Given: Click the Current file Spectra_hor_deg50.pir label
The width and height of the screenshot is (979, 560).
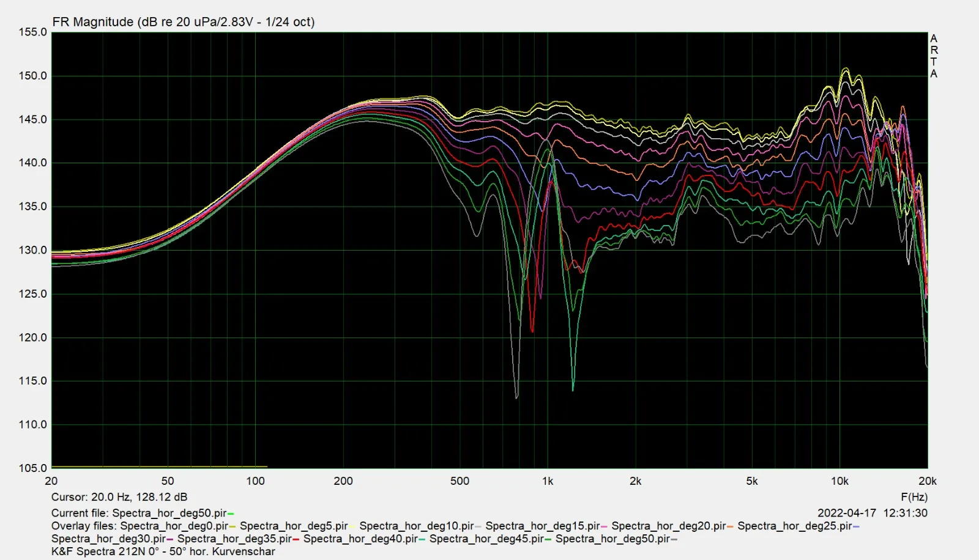Looking at the screenshot, I should (x=139, y=513).
